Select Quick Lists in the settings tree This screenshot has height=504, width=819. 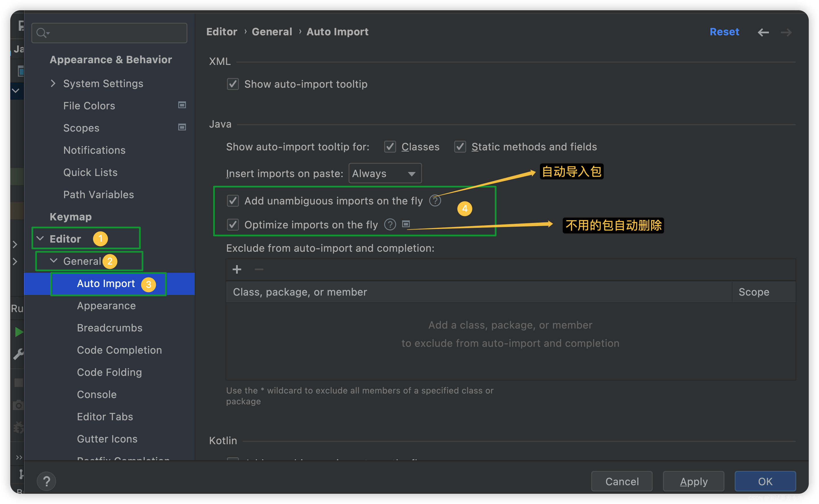90,172
